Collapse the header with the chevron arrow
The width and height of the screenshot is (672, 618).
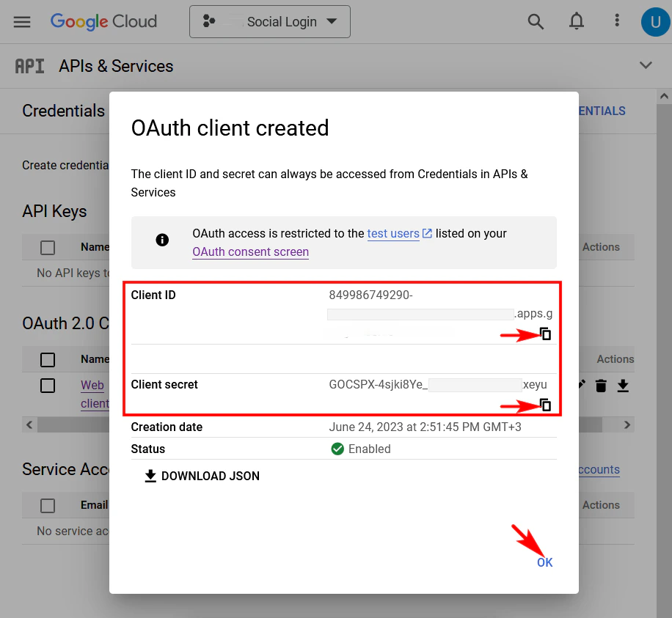point(646,65)
